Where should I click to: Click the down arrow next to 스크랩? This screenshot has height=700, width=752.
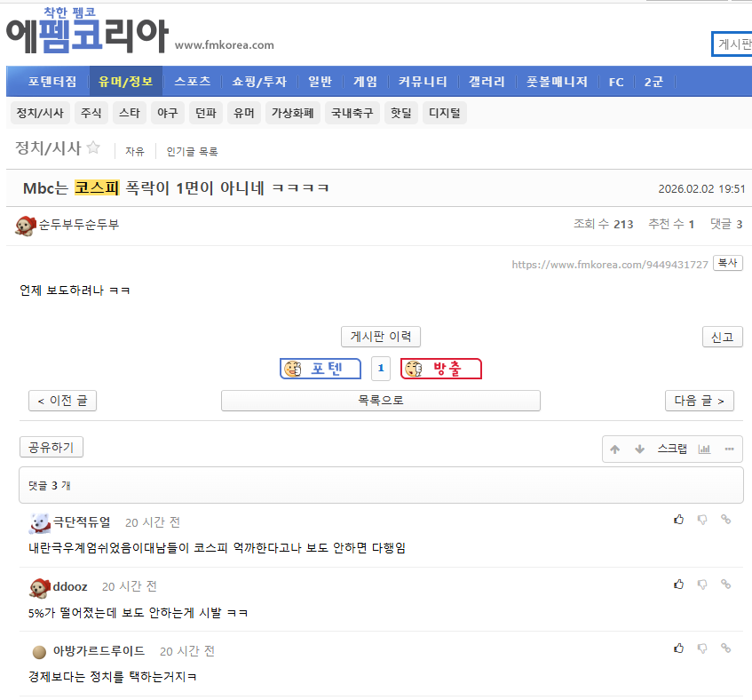pos(639,449)
